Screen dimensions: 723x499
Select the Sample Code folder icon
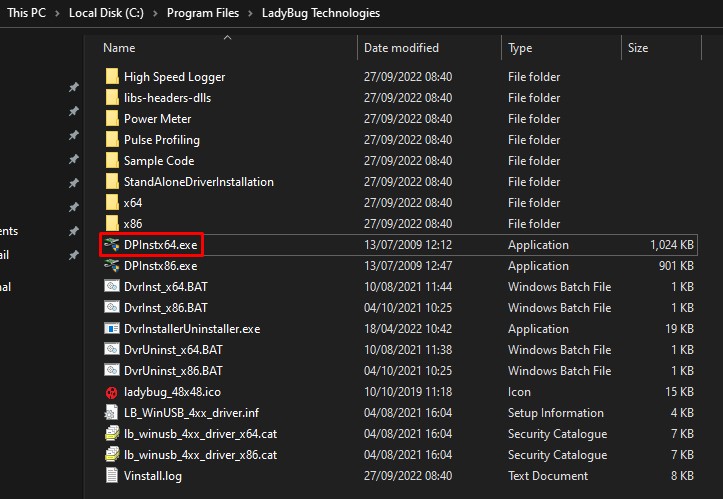pyautogui.click(x=112, y=160)
